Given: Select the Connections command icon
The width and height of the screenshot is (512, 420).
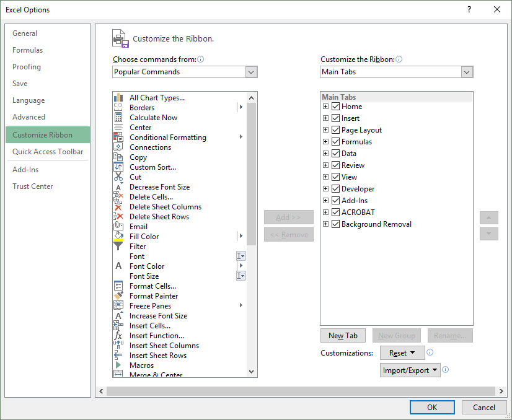Looking at the screenshot, I should (x=118, y=147).
